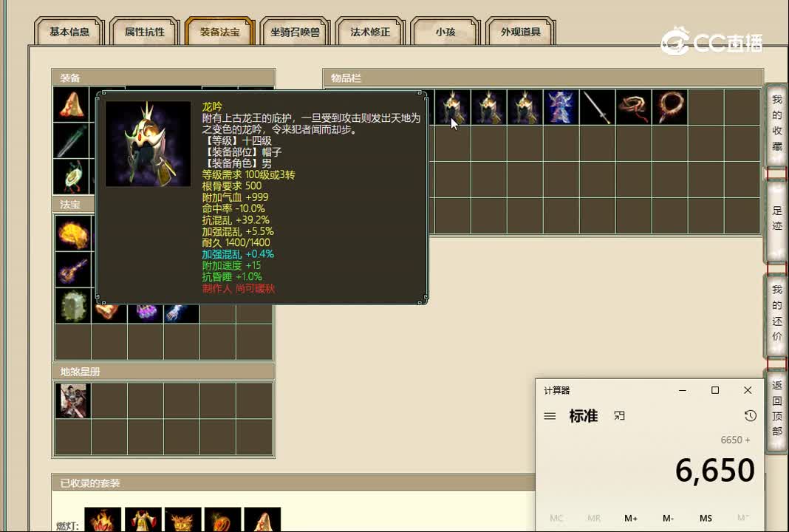The height and width of the screenshot is (532, 789).
Task: Open the 外观道具 tab
Action: [x=521, y=32]
